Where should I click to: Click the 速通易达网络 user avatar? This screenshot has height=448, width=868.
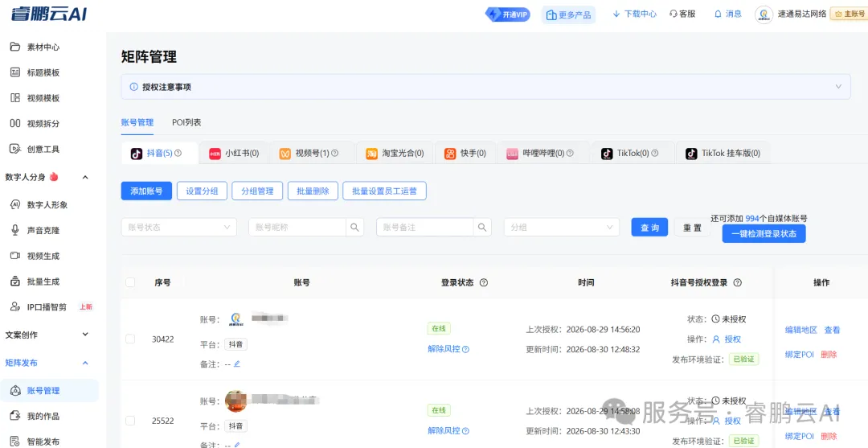pos(764,14)
